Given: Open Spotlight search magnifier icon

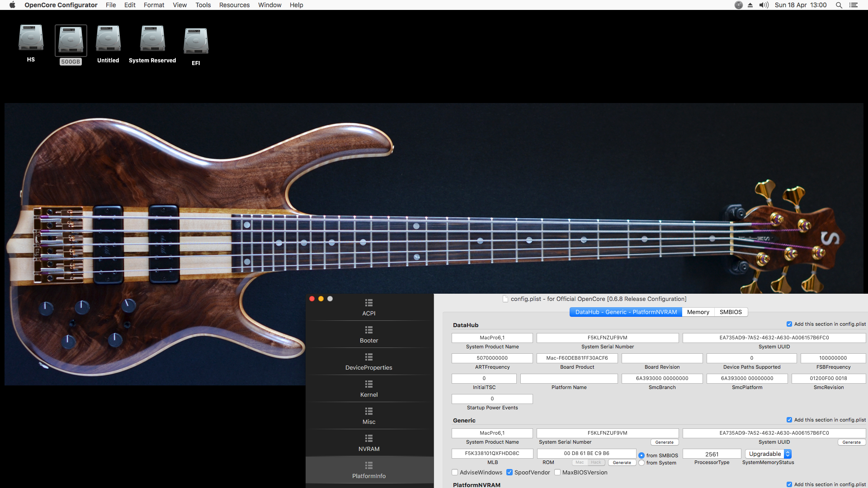Looking at the screenshot, I should pos(839,5).
